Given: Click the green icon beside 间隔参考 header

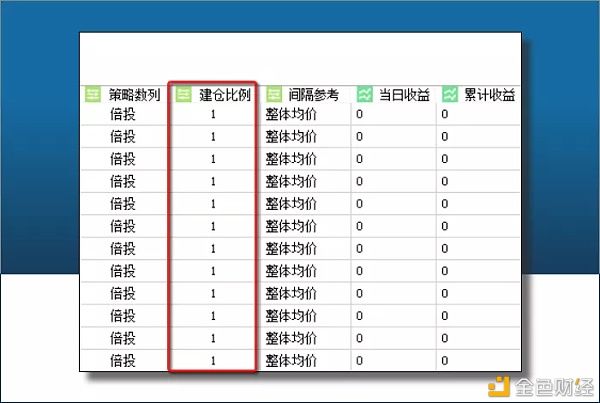Looking at the screenshot, I should [x=273, y=95].
